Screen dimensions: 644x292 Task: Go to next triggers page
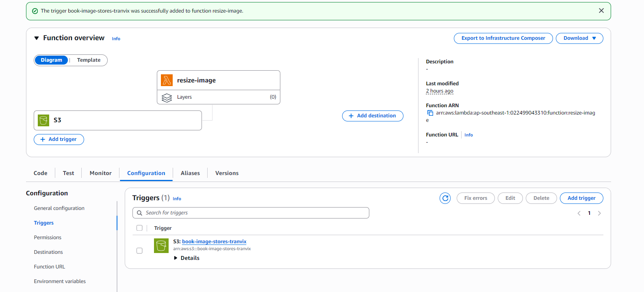[x=599, y=213]
